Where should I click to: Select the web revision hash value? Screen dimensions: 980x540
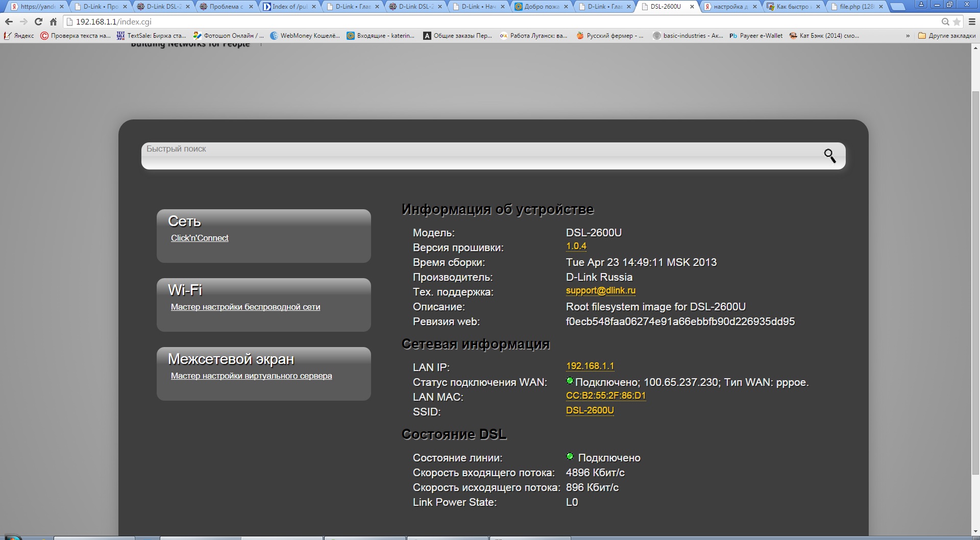[680, 322]
